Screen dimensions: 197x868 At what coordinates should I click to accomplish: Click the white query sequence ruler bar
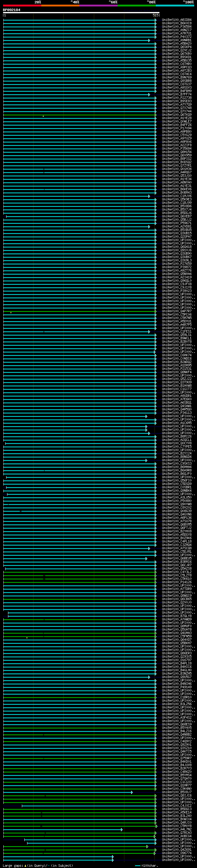[x=81, y=12]
